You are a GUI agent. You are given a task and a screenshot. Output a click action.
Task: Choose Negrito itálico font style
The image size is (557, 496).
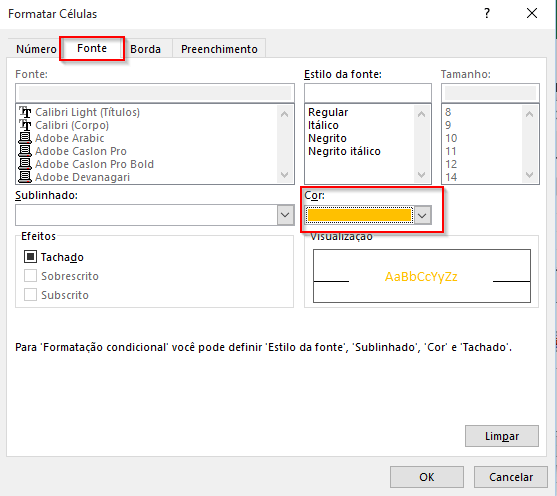[344, 151]
